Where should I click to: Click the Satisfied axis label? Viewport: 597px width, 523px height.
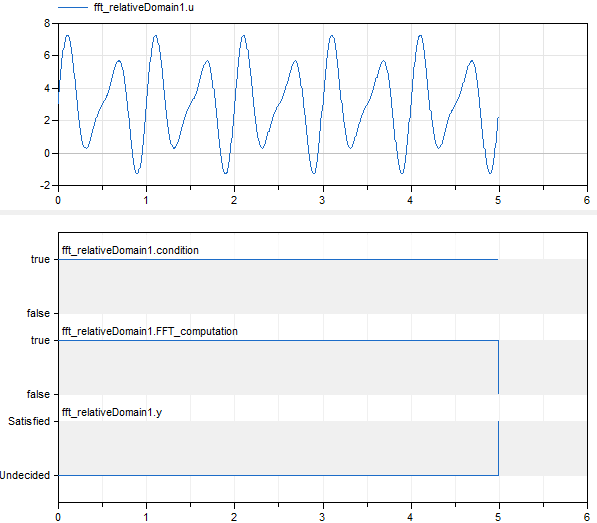pos(29,421)
